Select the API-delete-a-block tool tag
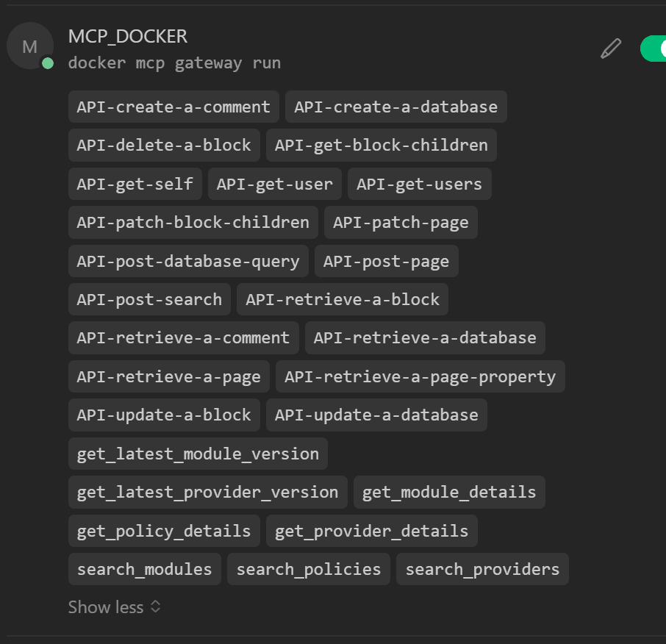Screen dimensions: 666x644 coord(164,145)
